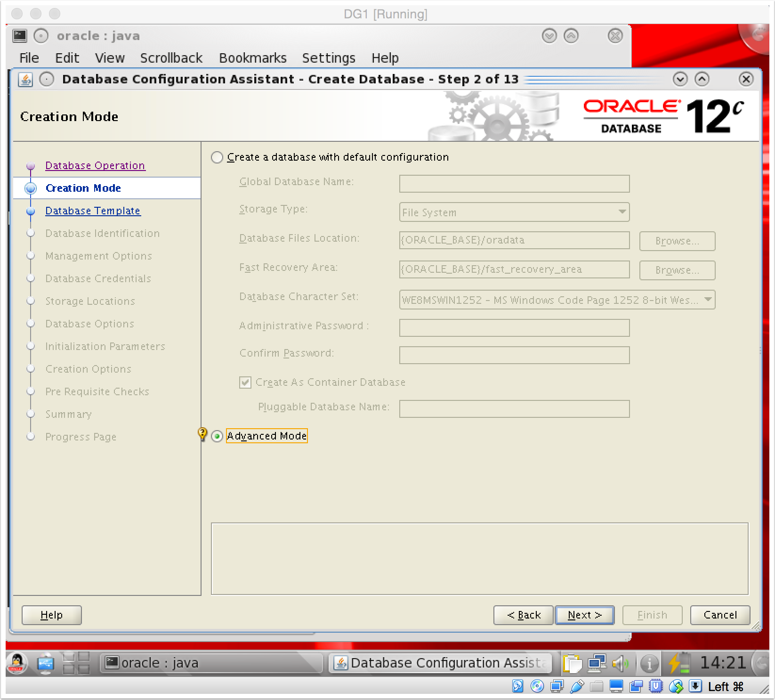
Task: Click the Finish button
Action: coord(653,615)
